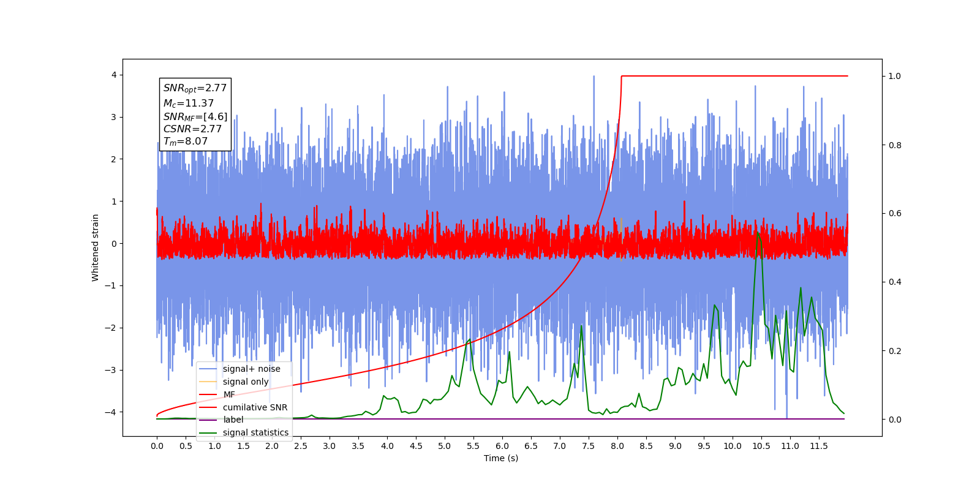Click the right axis 0.2 tick label

pos(895,351)
